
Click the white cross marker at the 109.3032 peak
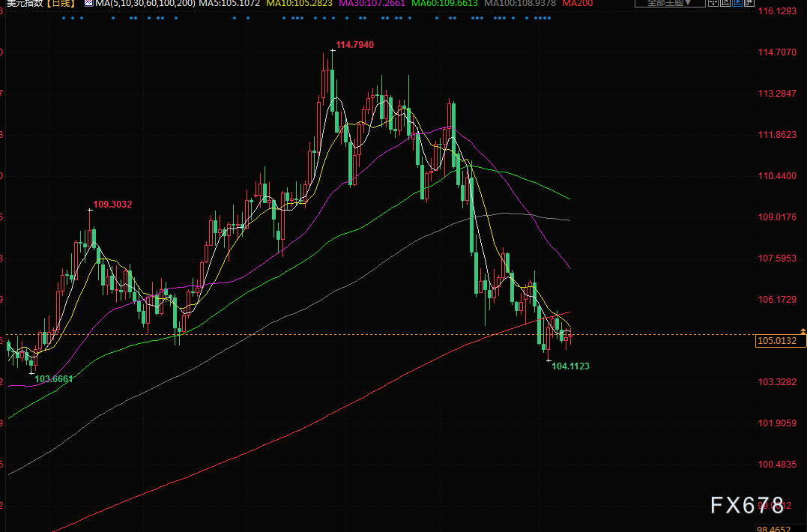coord(90,210)
